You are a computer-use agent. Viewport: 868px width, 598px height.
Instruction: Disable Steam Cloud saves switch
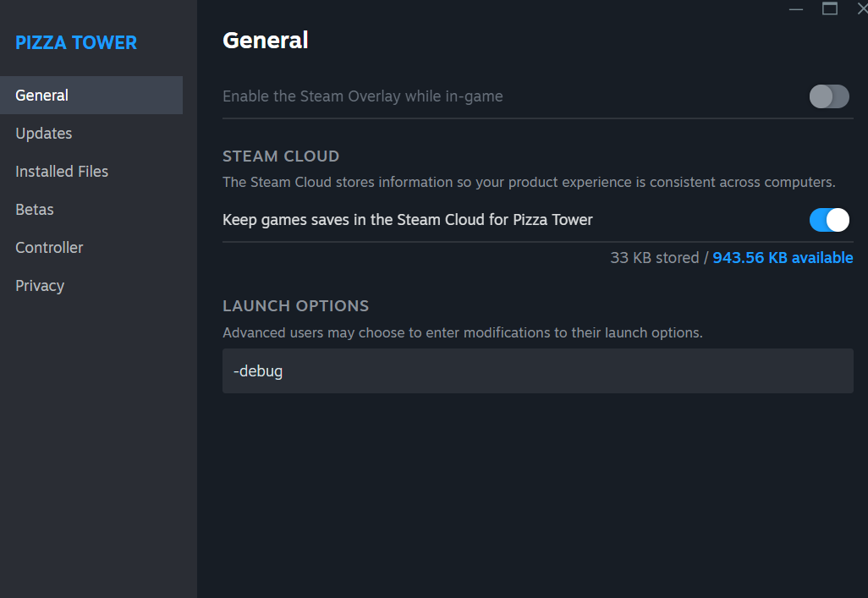pyautogui.click(x=829, y=220)
